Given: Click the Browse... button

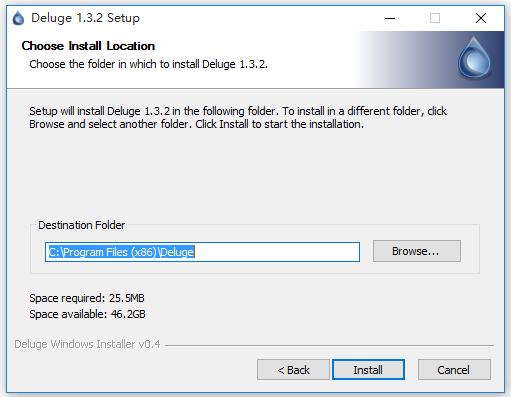Looking at the screenshot, I should click(417, 251).
